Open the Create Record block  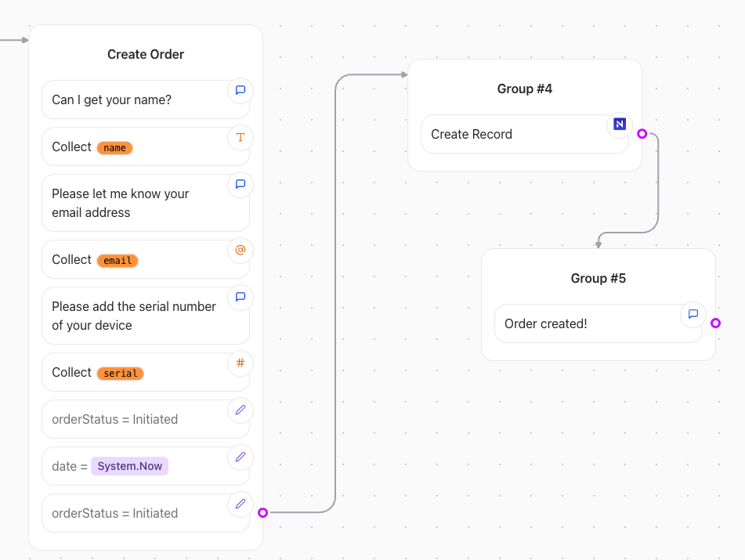[x=525, y=134]
